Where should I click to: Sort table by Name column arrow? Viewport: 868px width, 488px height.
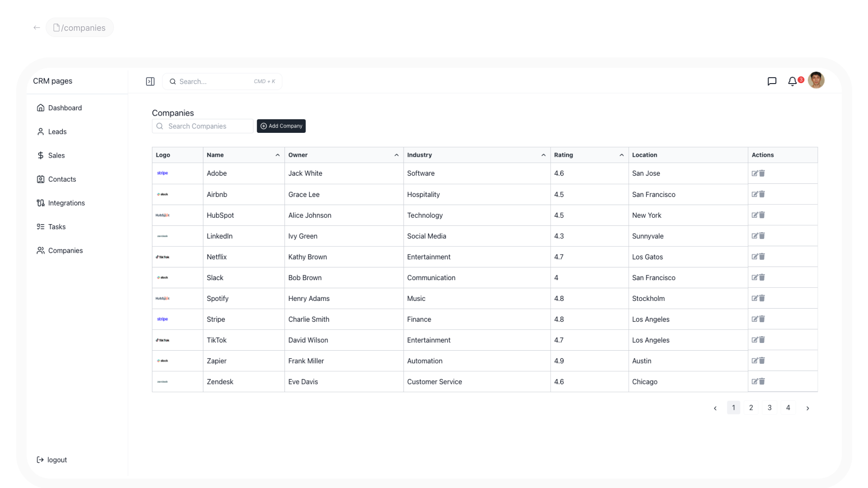point(278,155)
